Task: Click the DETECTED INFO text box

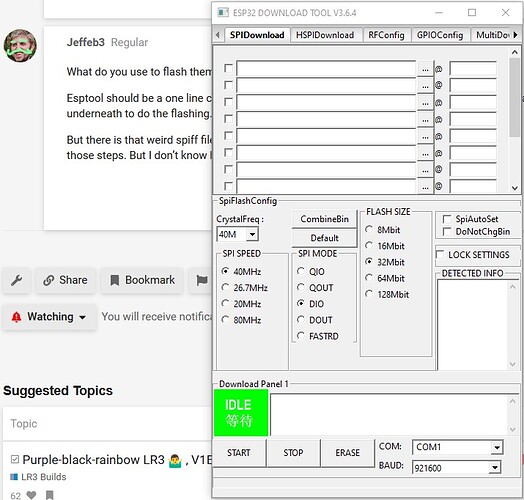Action: 473,325
